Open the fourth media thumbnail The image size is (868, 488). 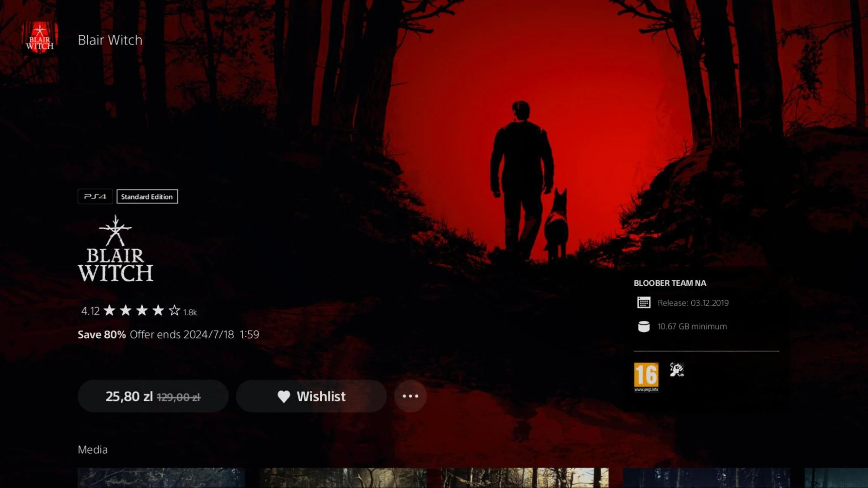[706, 478]
